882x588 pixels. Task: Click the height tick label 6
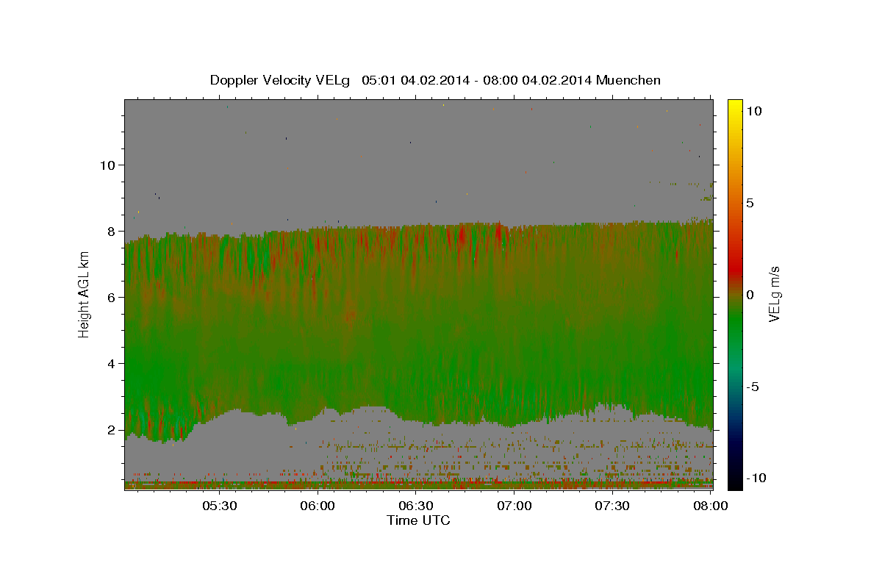pos(111,297)
